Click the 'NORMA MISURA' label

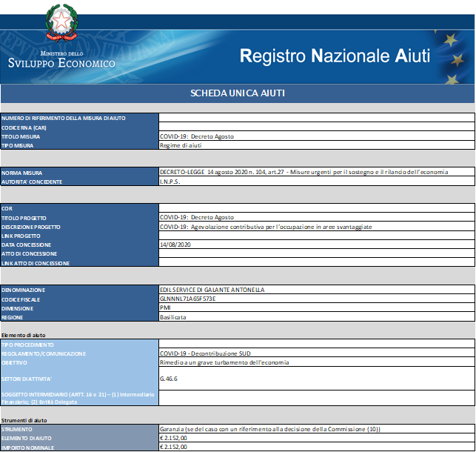22,173
